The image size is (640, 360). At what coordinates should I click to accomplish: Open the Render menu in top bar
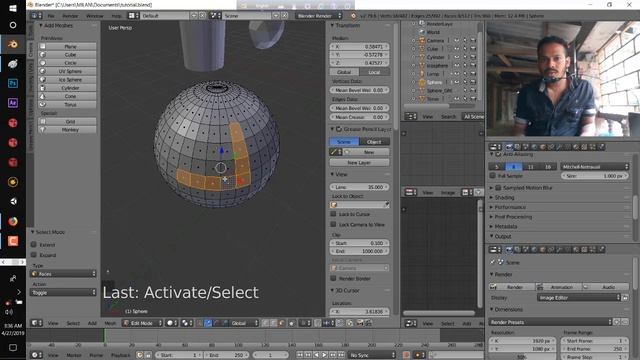[70, 16]
